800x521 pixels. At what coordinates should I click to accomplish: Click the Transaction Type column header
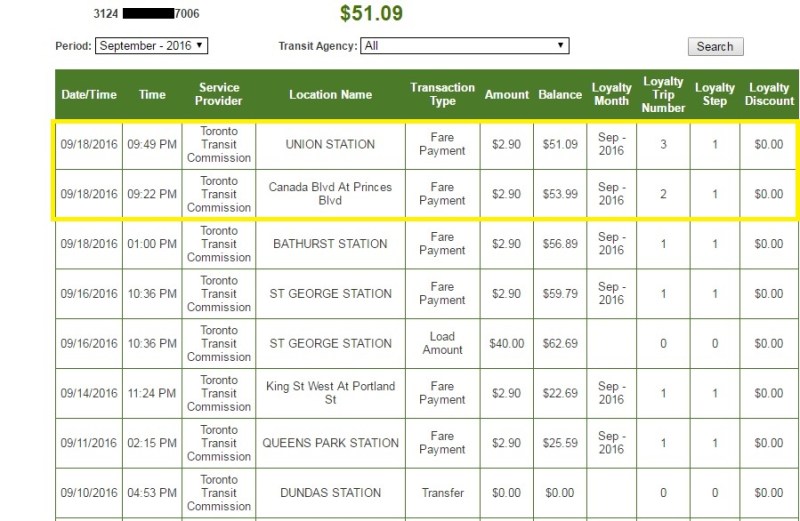(442, 95)
